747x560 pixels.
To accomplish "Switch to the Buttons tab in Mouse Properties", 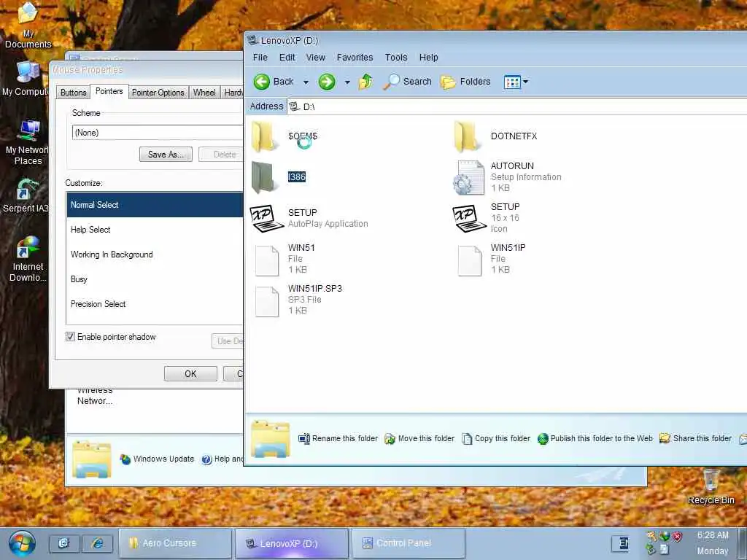I will point(74,93).
